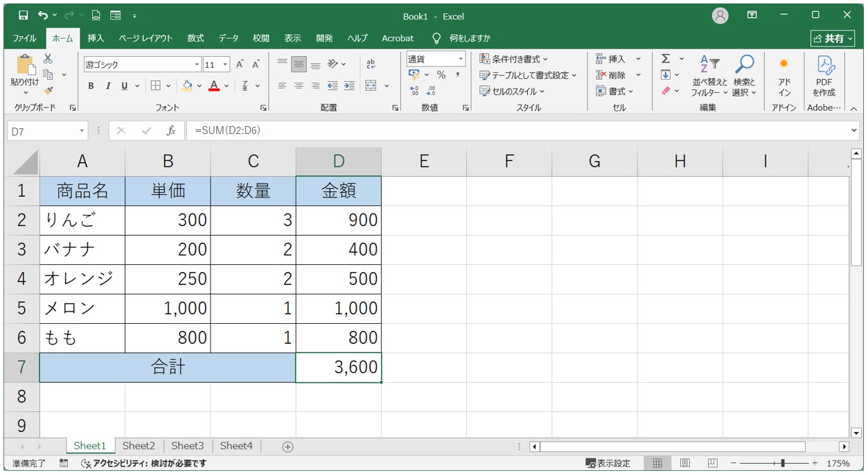Switch to Page Break Preview view

tap(712, 463)
